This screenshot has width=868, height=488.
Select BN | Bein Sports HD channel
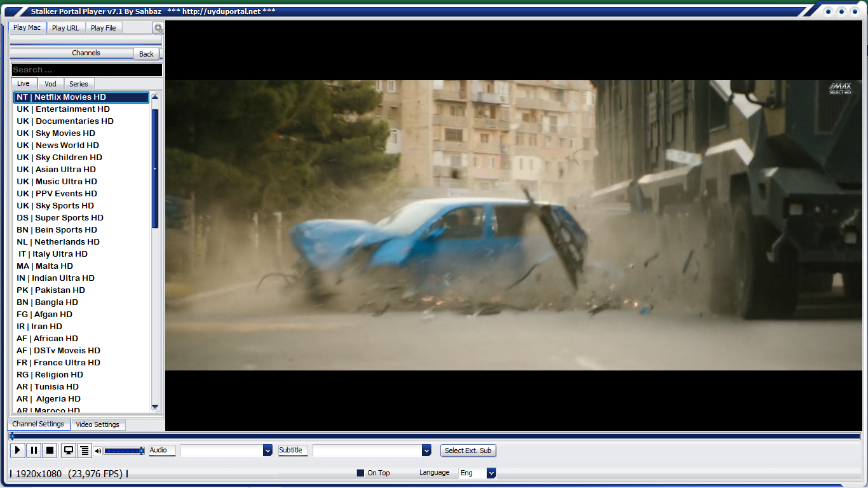click(x=81, y=230)
